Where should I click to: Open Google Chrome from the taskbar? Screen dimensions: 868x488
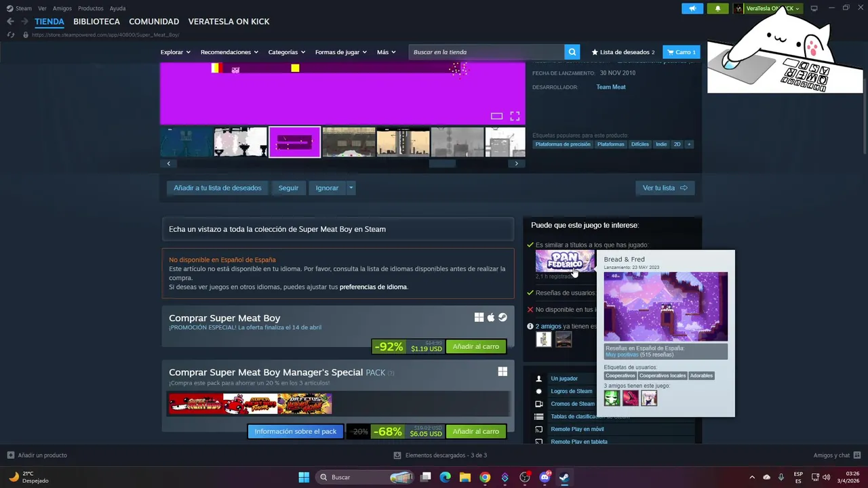point(485,477)
